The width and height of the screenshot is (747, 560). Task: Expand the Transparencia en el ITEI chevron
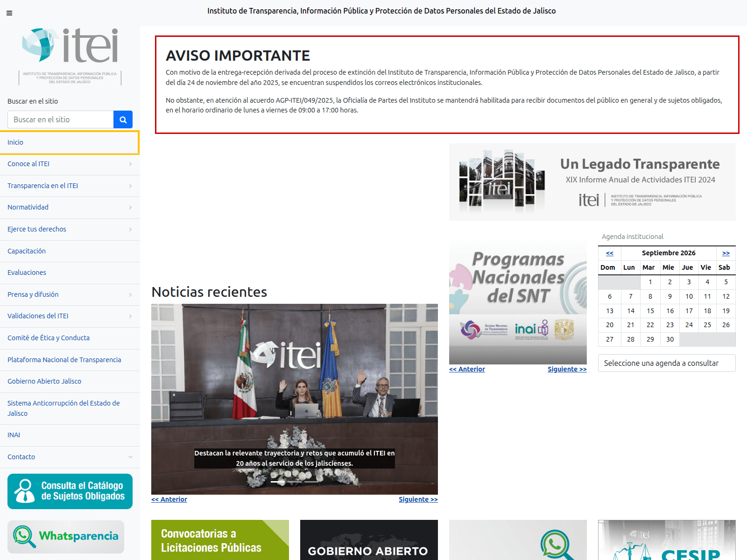[130, 186]
